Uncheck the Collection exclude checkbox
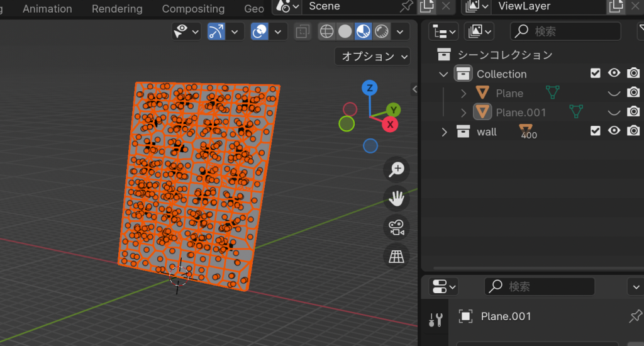 pos(596,74)
